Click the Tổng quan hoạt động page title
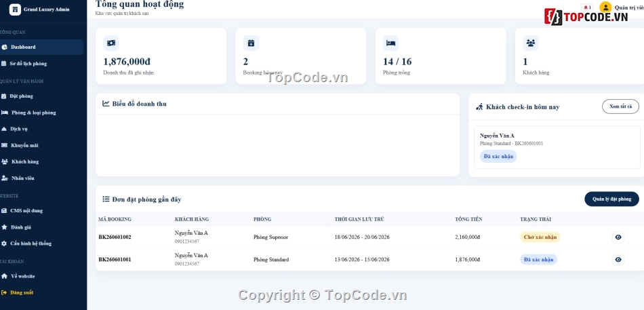644x310 pixels. coord(140,5)
